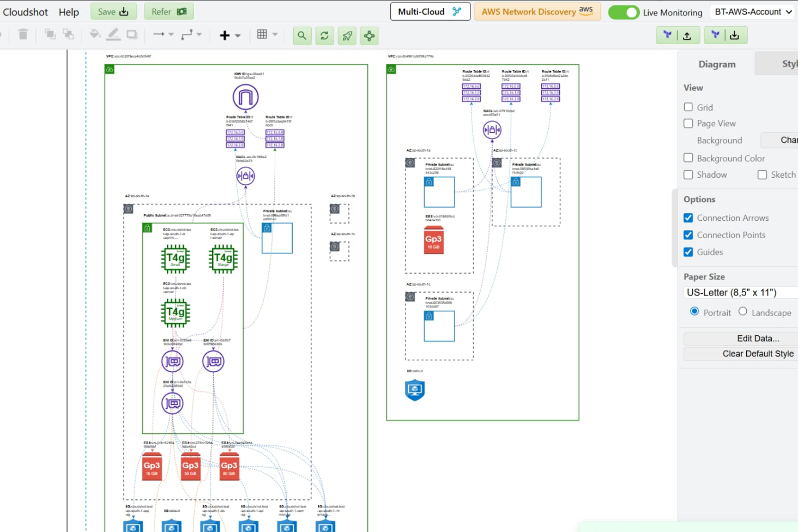798x532 pixels.
Task: Open the BT-AWS-Account dropdown
Action: pyautogui.click(x=752, y=11)
